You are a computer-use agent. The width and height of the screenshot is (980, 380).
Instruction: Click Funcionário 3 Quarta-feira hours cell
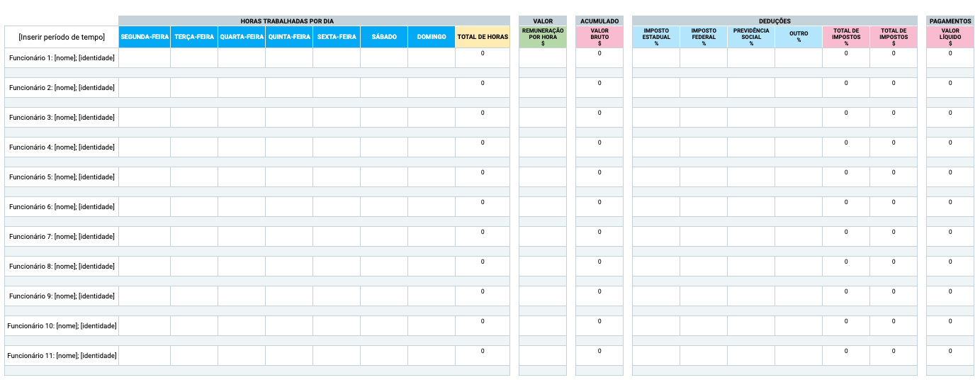coord(242,118)
